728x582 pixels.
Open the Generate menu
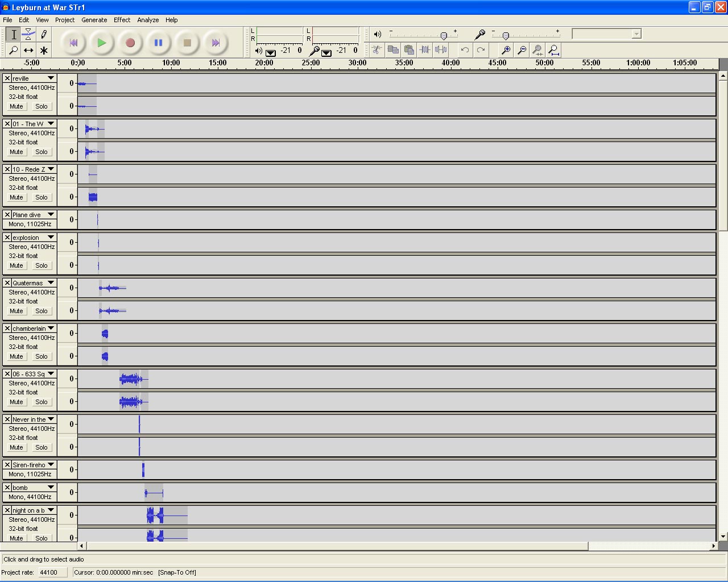point(94,20)
